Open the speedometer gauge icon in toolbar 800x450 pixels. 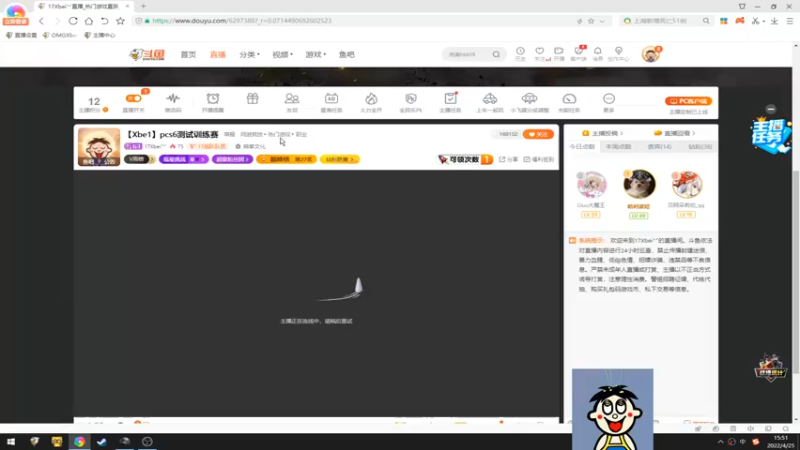(569, 98)
